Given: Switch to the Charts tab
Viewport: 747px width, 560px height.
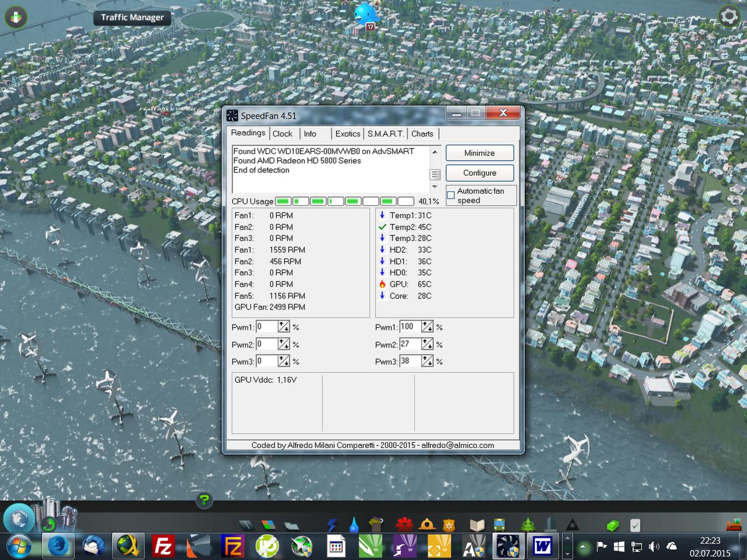Looking at the screenshot, I should pyautogui.click(x=422, y=134).
